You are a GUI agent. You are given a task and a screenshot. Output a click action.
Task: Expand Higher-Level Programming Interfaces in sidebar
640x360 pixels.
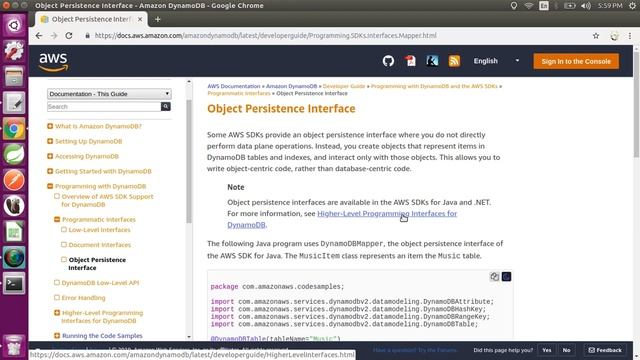point(57,313)
